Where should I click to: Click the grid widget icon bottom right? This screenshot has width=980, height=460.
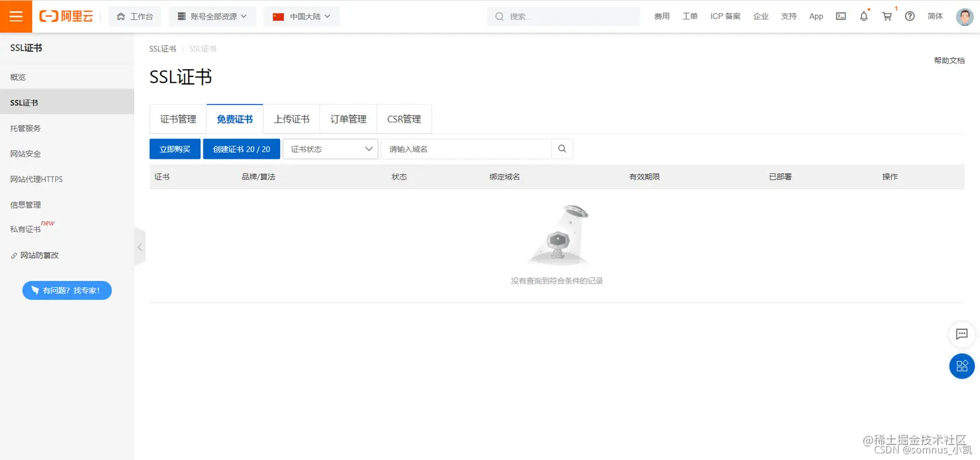coord(961,366)
